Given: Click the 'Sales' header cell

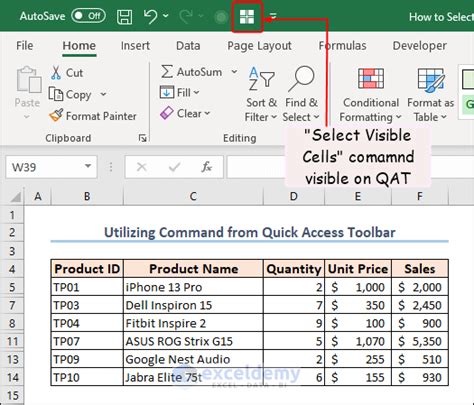Looking at the screenshot, I should (x=420, y=269).
